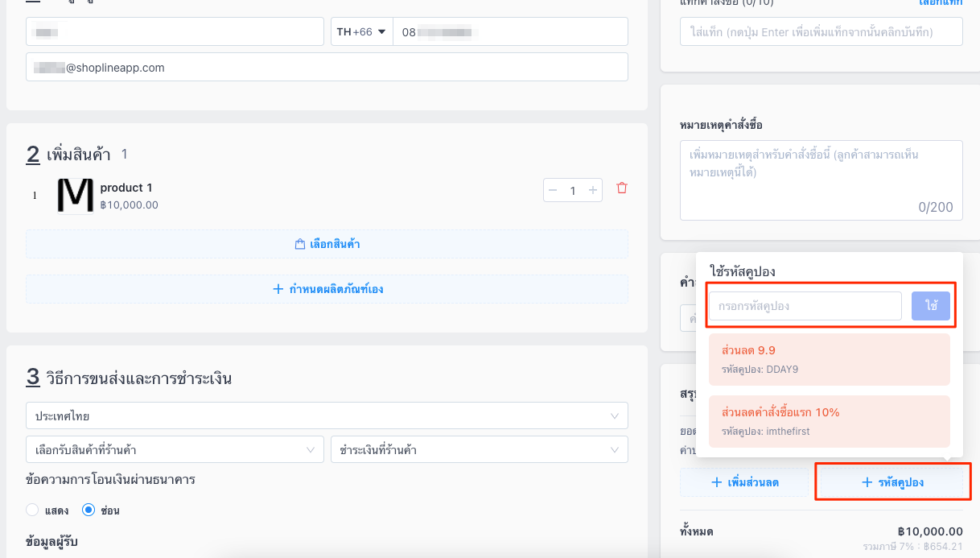This screenshot has height=558, width=980.
Task: Click the กรอกรหัสคูปอง coupon code field
Action: click(x=805, y=306)
